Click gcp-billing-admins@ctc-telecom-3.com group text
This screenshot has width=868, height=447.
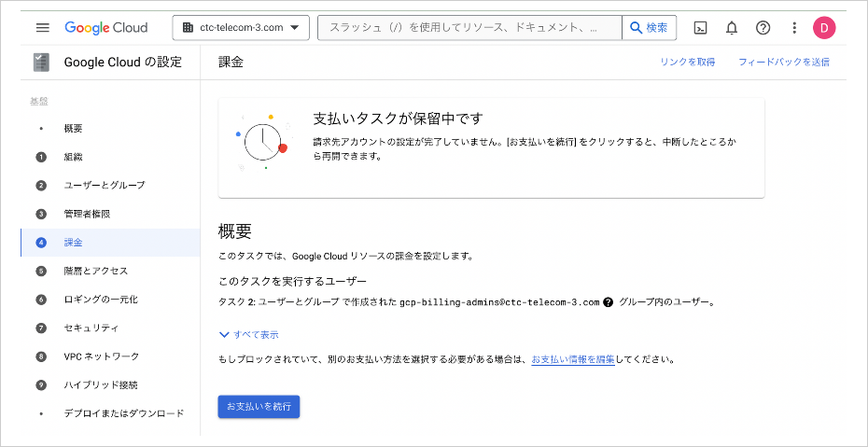point(500,302)
